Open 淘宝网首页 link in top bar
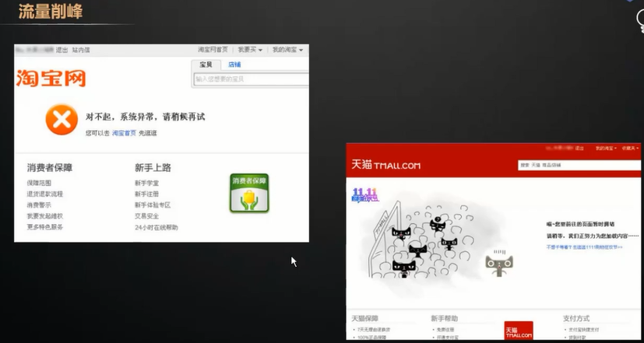The height and width of the screenshot is (343, 644). pos(213,50)
